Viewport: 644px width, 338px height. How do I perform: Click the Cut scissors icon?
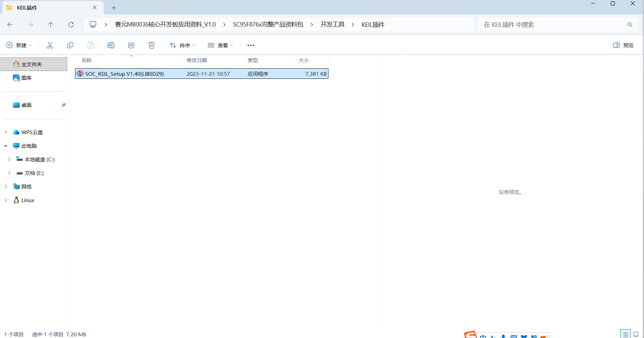tap(50, 45)
